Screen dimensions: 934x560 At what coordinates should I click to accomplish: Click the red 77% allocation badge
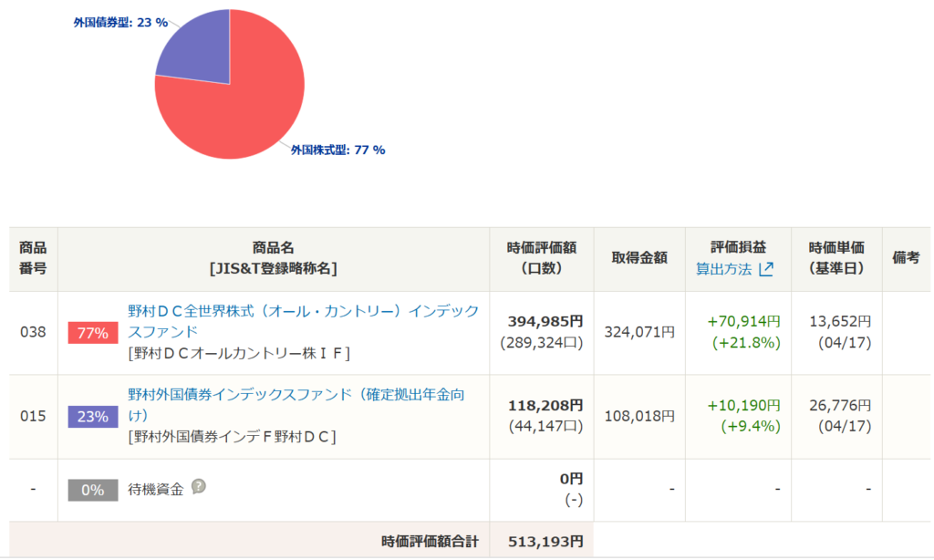point(92,333)
